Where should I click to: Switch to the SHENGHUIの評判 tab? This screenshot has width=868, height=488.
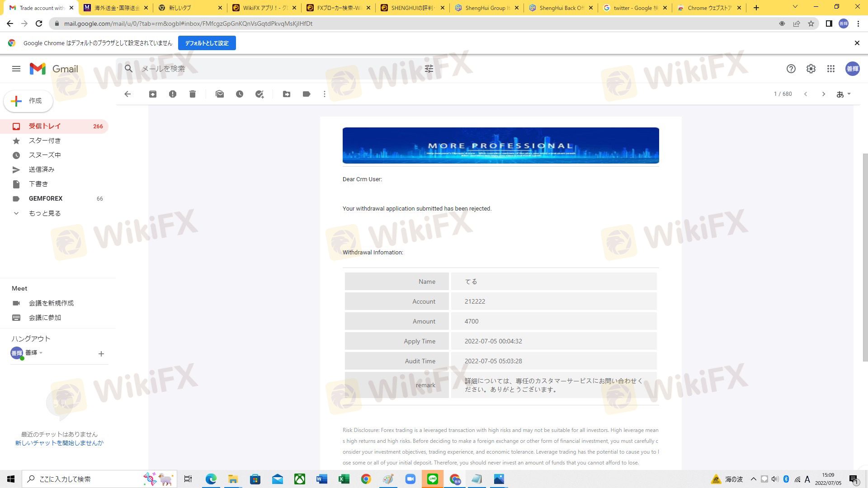coord(412,8)
